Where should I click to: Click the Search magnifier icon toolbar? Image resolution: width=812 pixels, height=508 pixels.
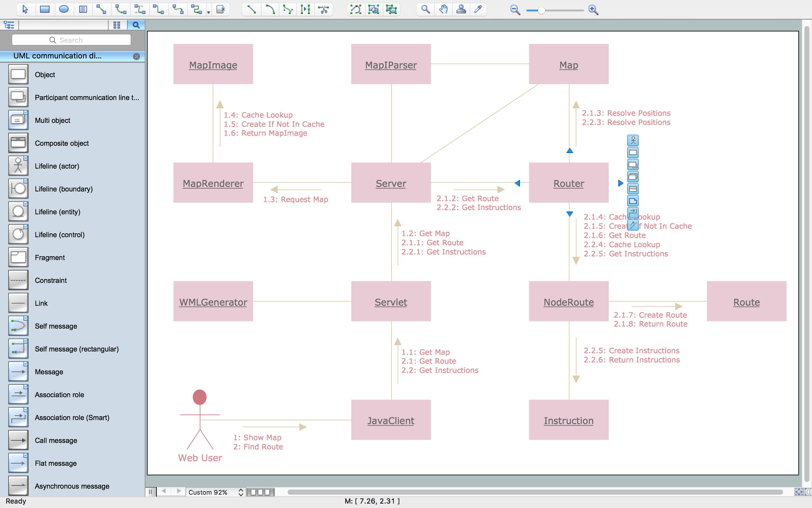[x=136, y=24]
